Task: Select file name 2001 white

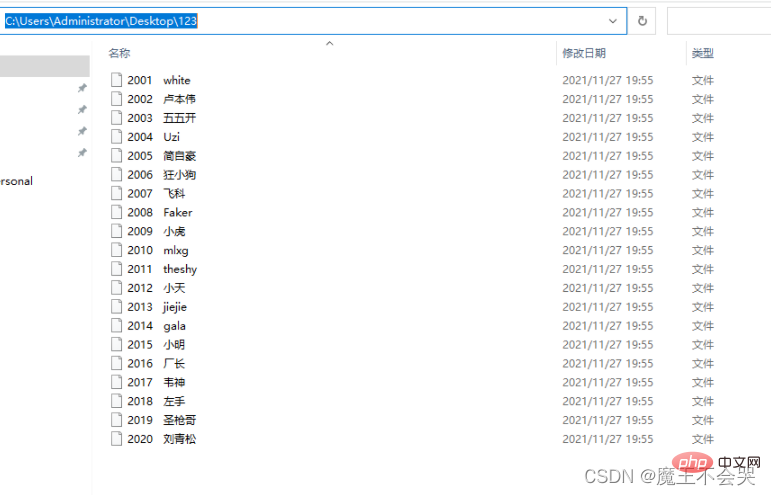Action: (x=159, y=80)
